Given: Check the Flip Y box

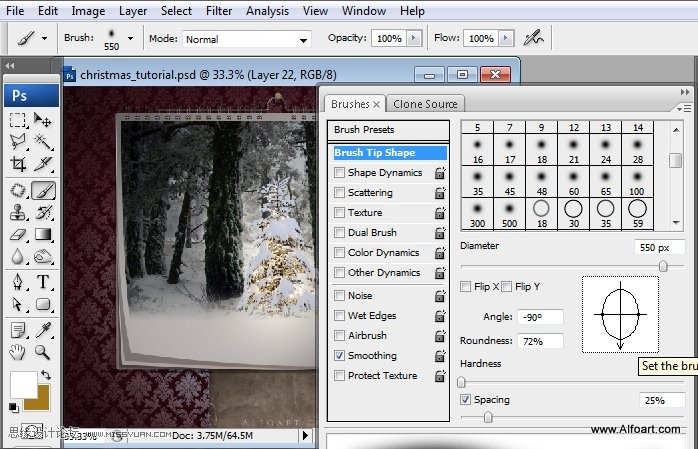Looking at the screenshot, I should point(507,286).
